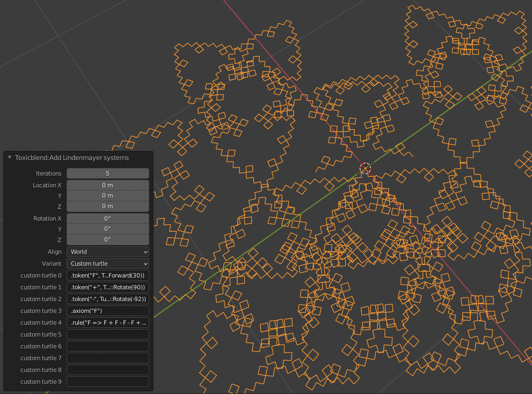532x394 pixels.
Task: Click the Rotation X angle field
Action: tap(107, 218)
